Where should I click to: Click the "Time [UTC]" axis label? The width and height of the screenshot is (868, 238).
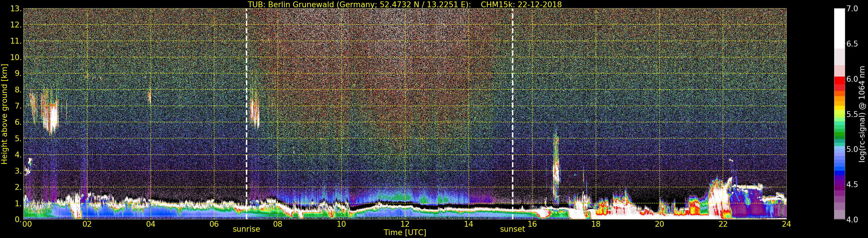click(x=405, y=232)
